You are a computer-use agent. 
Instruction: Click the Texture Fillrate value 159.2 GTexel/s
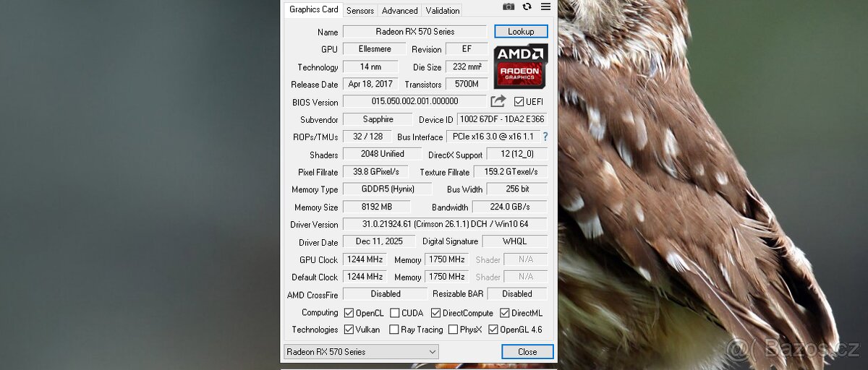511,172
